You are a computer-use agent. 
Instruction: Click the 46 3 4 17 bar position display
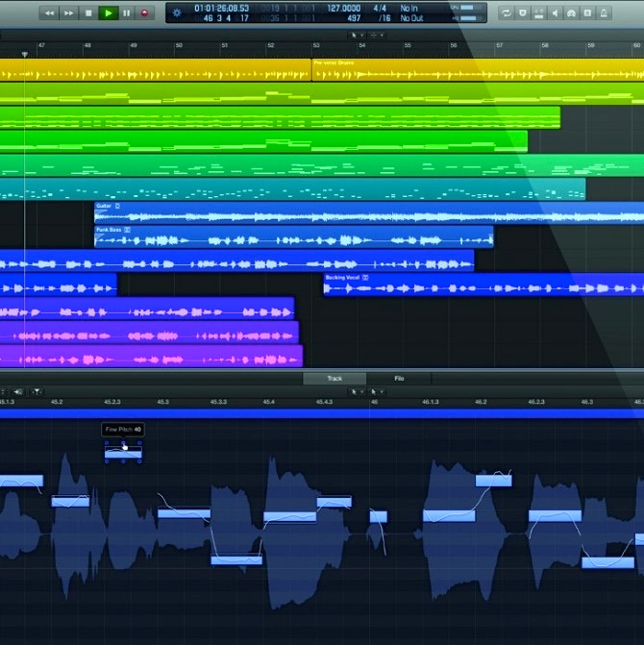[226, 18]
